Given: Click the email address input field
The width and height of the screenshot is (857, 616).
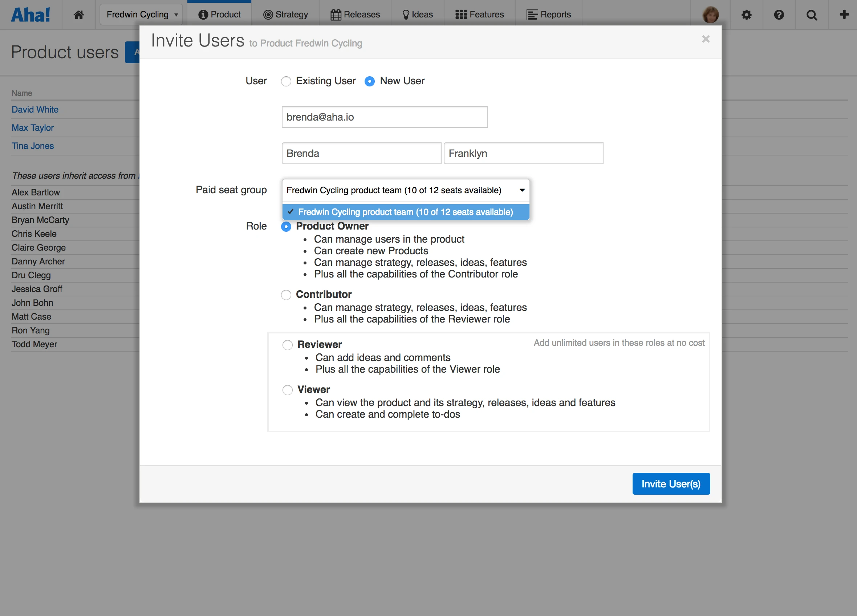Looking at the screenshot, I should click(384, 117).
